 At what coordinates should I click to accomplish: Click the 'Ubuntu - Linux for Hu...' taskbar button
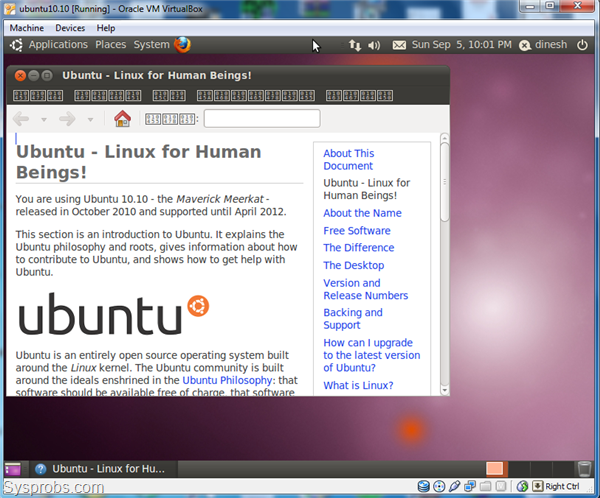click(x=101, y=469)
